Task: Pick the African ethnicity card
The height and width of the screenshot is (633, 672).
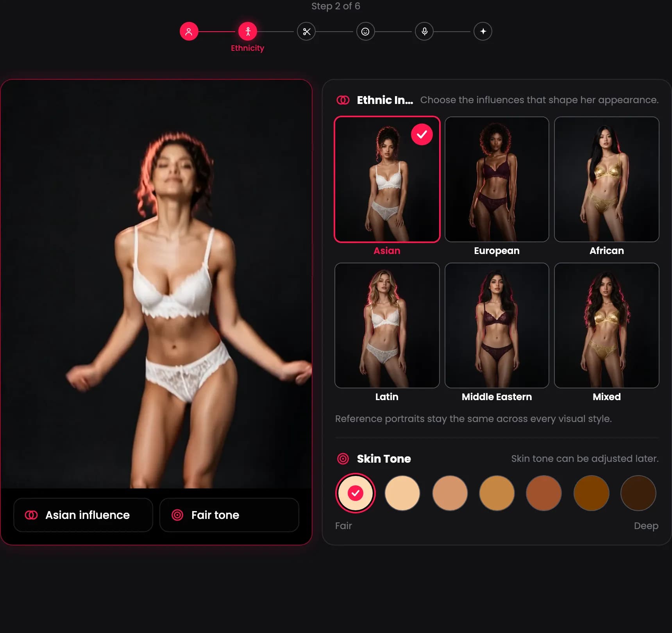Action: click(607, 179)
